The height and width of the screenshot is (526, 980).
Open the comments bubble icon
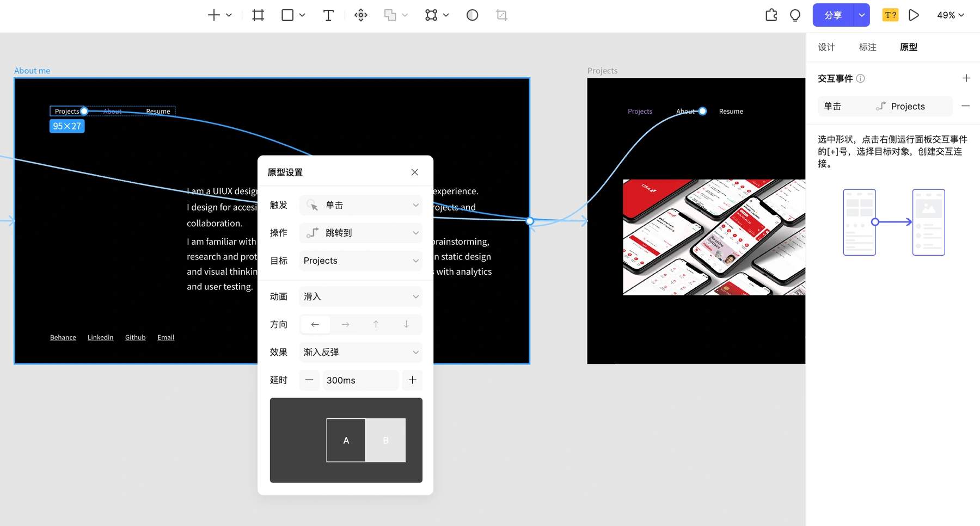795,15
